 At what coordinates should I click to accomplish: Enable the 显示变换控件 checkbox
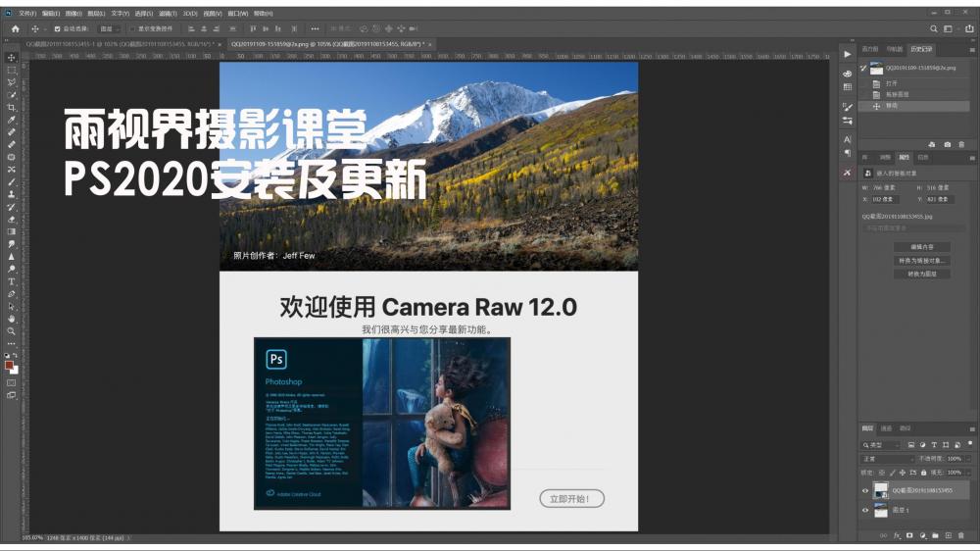coord(132,28)
